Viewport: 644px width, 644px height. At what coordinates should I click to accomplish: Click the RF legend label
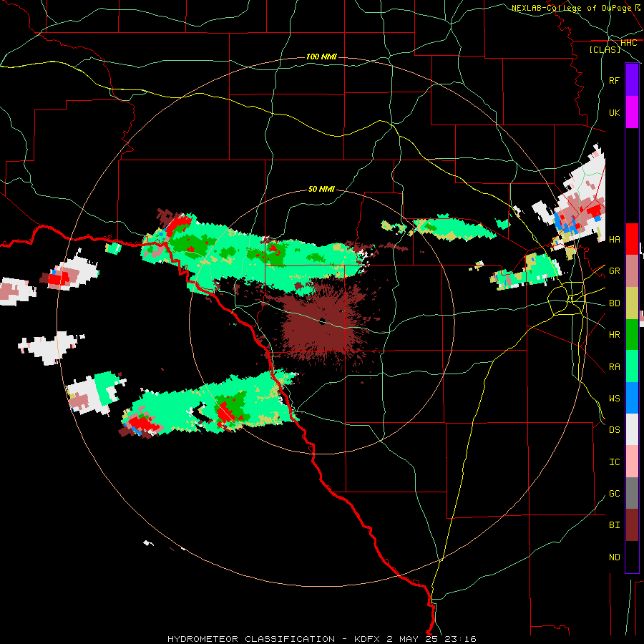(x=614, y=80)
